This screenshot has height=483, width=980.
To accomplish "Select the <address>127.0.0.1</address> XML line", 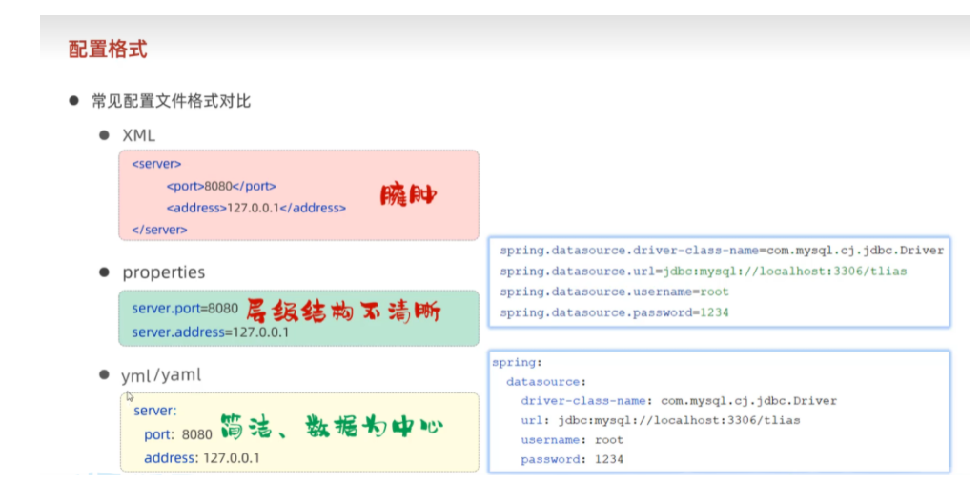I will (x=255, y=208).
